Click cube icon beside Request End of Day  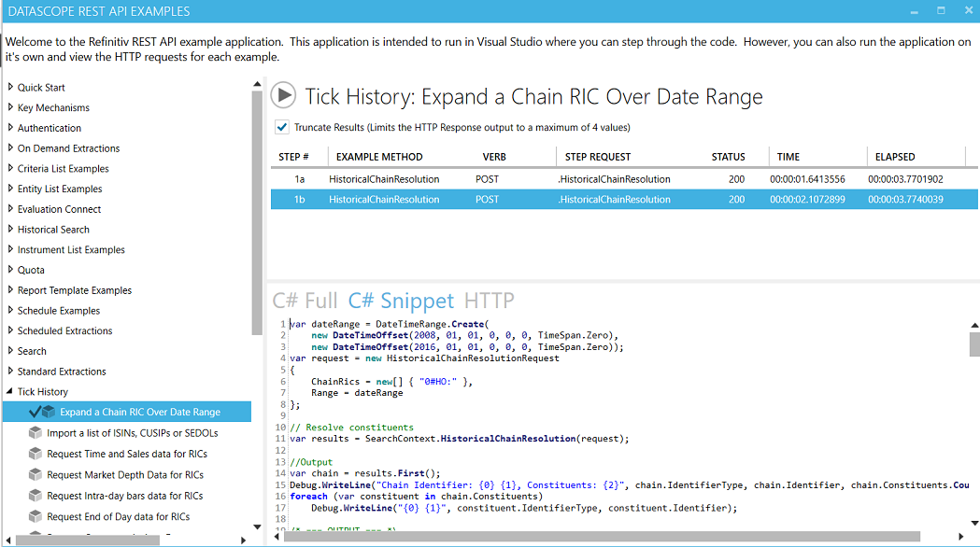(36, 516)
